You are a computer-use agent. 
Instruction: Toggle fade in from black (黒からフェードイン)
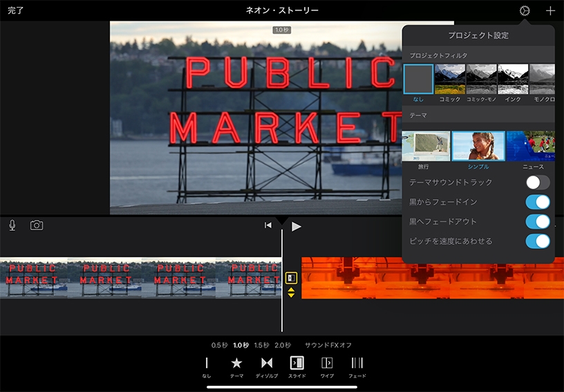[x=537, y=202]
